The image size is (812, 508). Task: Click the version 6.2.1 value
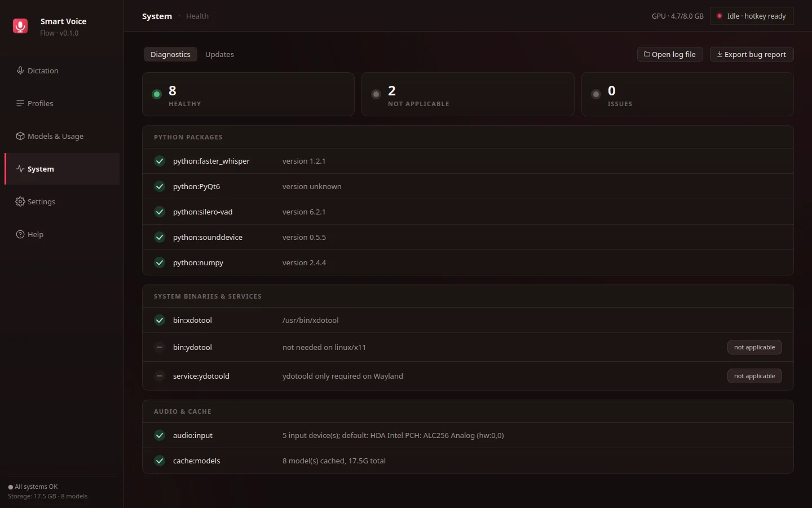point(304,212)
